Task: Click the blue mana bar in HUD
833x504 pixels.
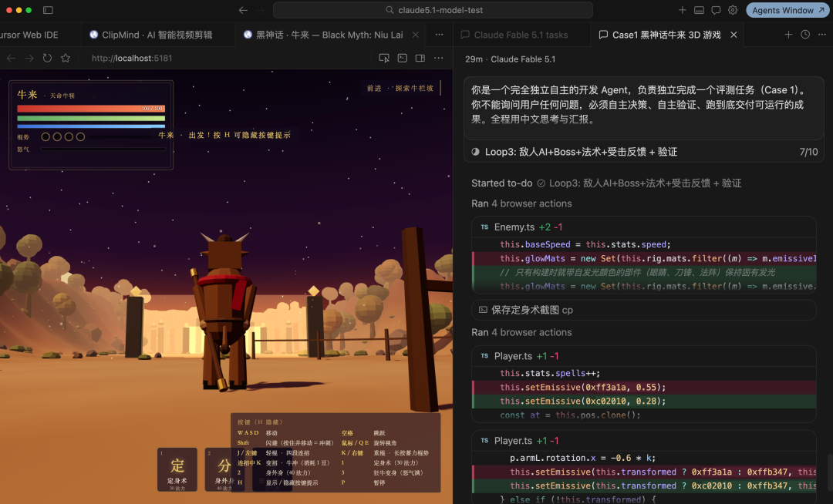Action: tap(91, 126)
